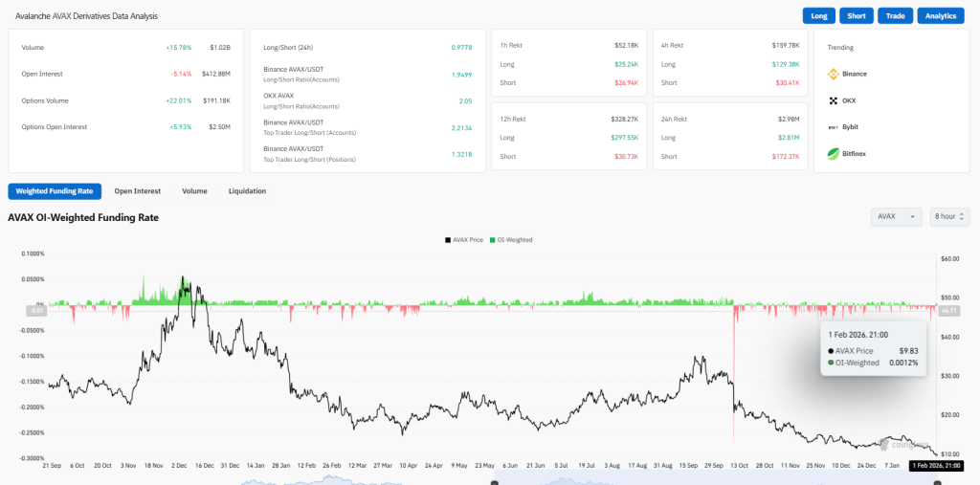This screenshot has width=980, height=485.
Task: Switch to the Volume tab
Action: pos(194,191)
